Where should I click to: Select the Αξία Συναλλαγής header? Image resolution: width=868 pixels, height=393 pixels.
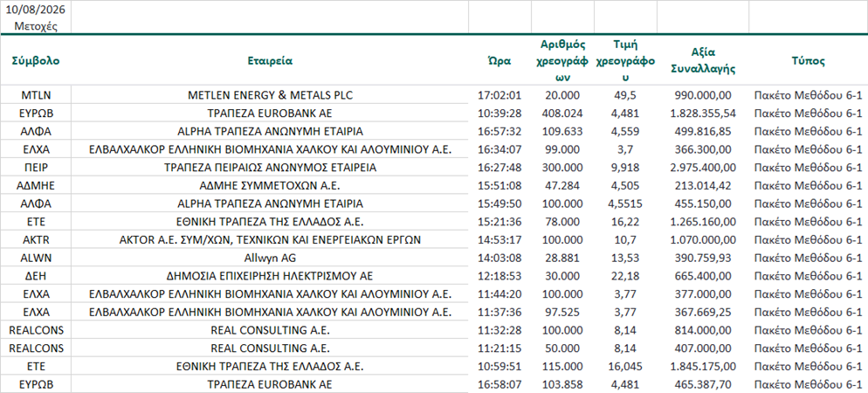(703, 61)
